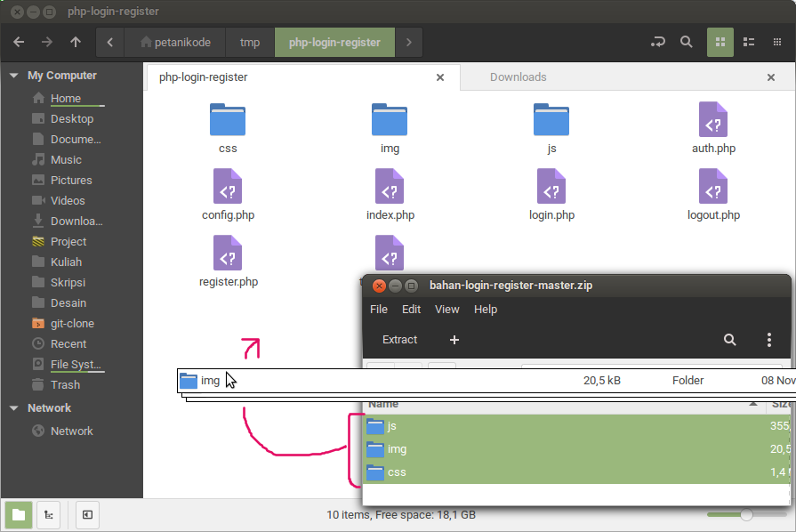Toggle the location entry icon
This screenshot has height=532, width=796.
pos(658,42)
